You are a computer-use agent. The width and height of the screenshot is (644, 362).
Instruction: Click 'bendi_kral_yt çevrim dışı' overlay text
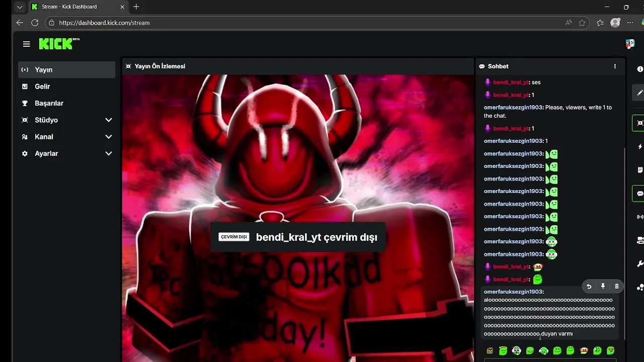[x=316, y=237]
